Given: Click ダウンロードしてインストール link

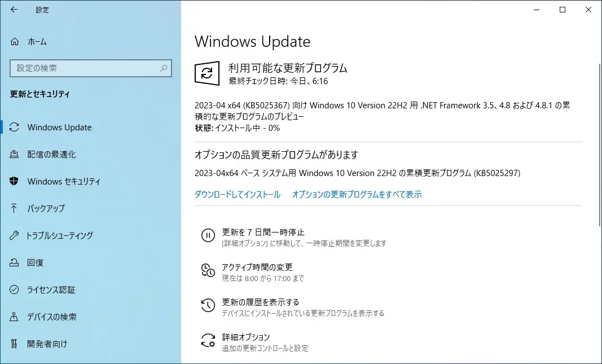Looking at the screenshot, I should [238, 194].
